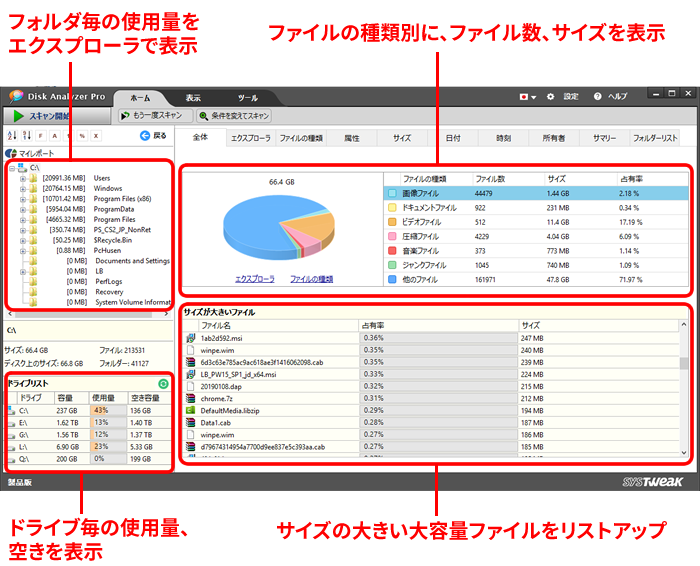Expand the Windows folder node
This screenshot has width=700, height=566.
coord(23,189)
